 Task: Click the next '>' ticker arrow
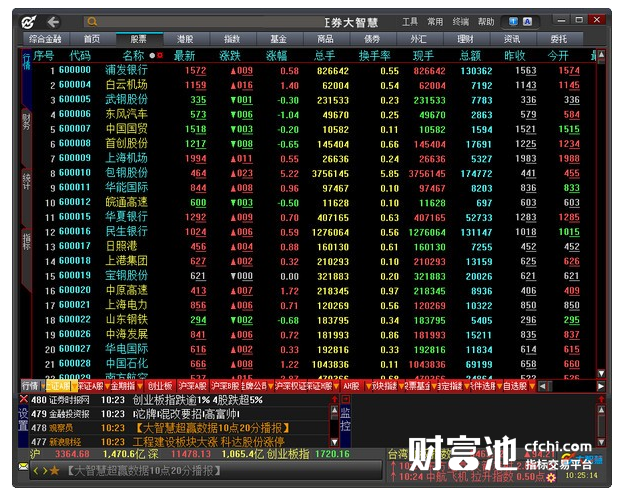pyautogui.click(x=45, y=471)
